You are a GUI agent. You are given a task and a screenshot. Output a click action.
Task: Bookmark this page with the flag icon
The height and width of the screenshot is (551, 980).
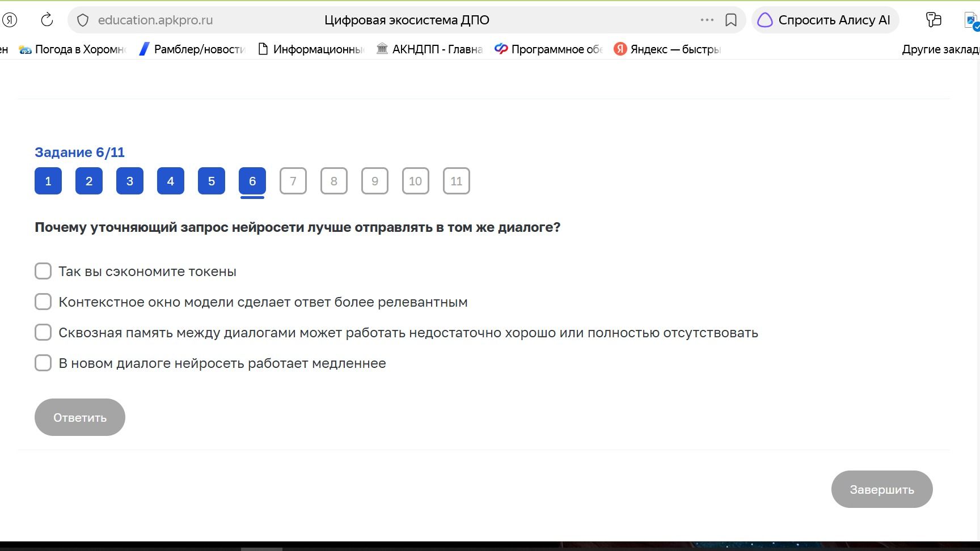tap(731, 20)
